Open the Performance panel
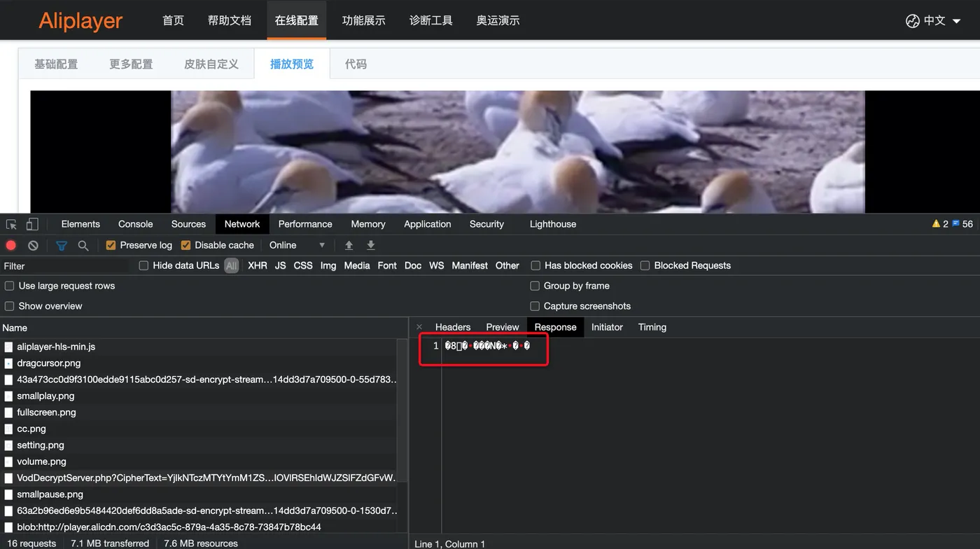The image size is (980, 549). coord(305,224)
